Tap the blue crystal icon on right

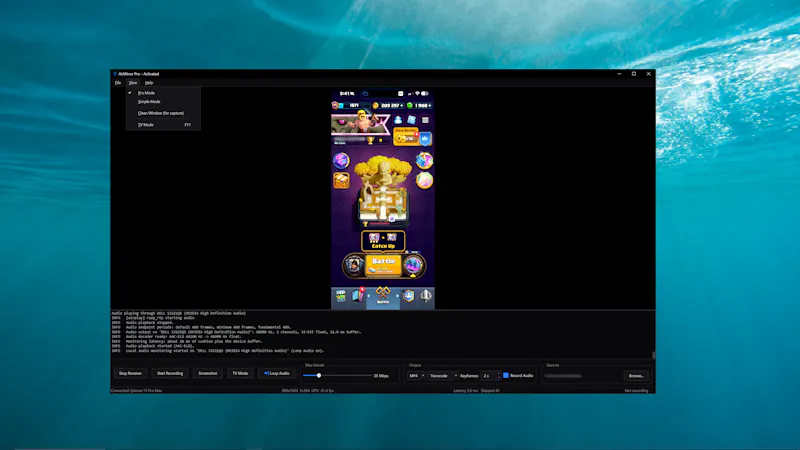pyautogui.click(x=424, y=161)
